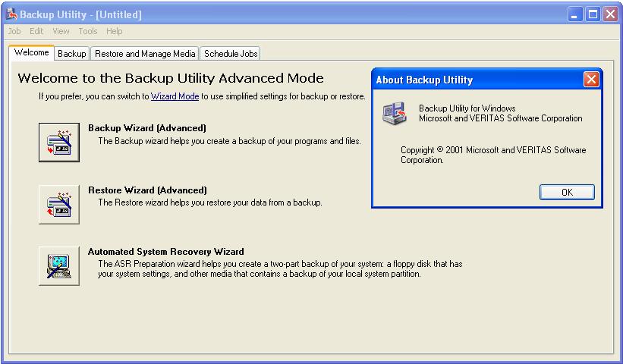
Task: Switch to the Welcome tab
Action: 31,52
